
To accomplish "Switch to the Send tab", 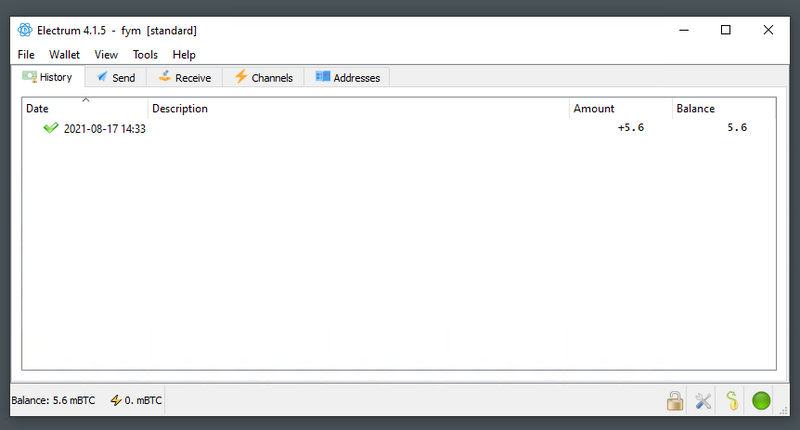I will [x=115, y=77].
